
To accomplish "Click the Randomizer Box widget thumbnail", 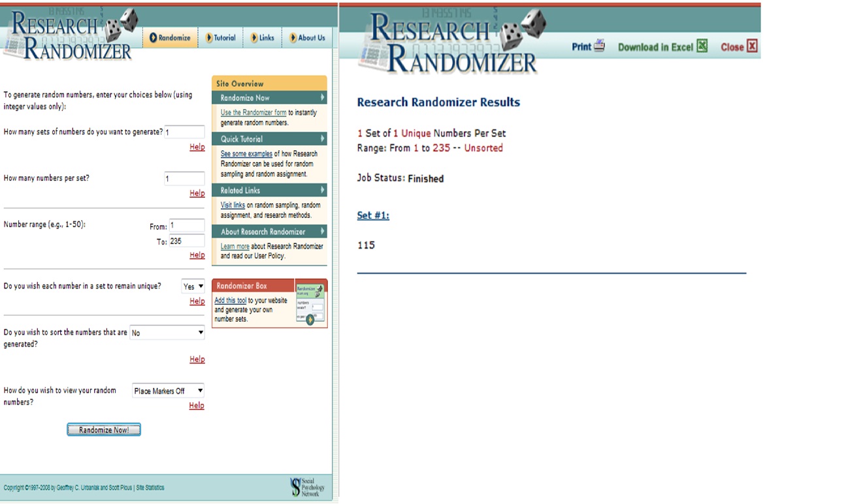I will click(310, 304).
